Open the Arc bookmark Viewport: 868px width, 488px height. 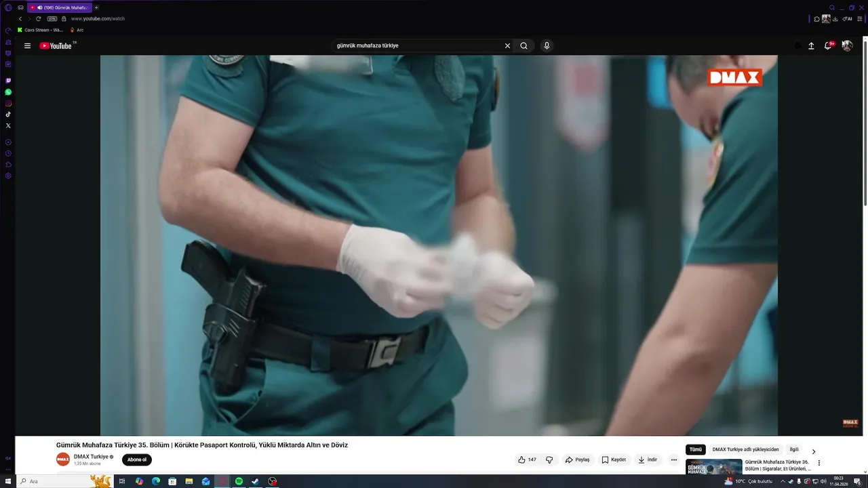click(x=77, y=30)
